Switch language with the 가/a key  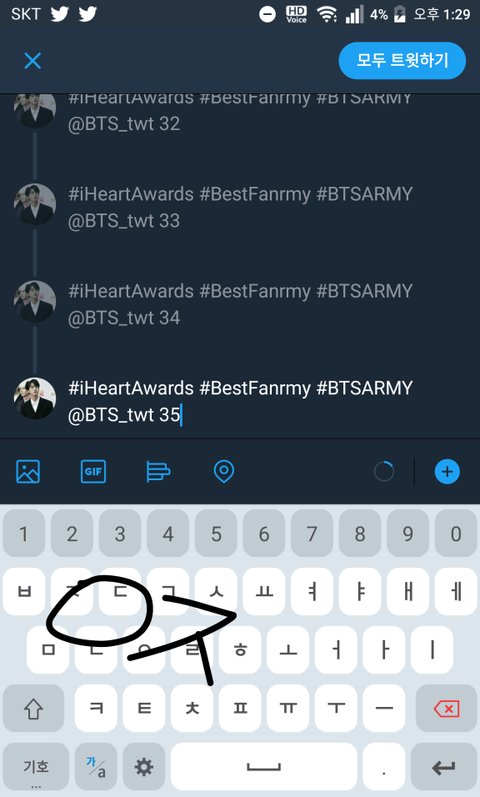96,767
